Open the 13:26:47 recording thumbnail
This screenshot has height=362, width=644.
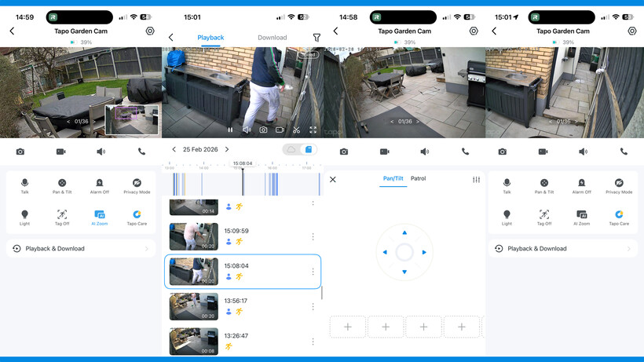[194, 341]
